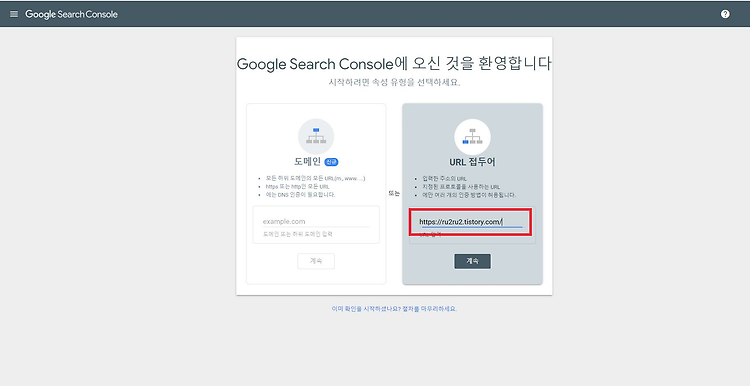
Task: Click the '여러 개의 인증 방법' bullet text
Action: point(469,195)
